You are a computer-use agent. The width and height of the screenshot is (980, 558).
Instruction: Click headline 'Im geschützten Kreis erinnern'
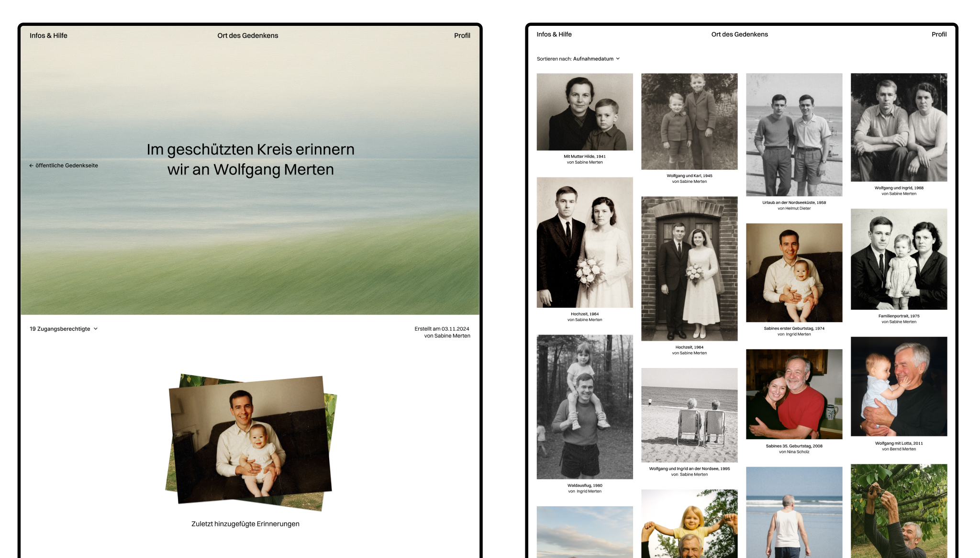pos(250,149)
